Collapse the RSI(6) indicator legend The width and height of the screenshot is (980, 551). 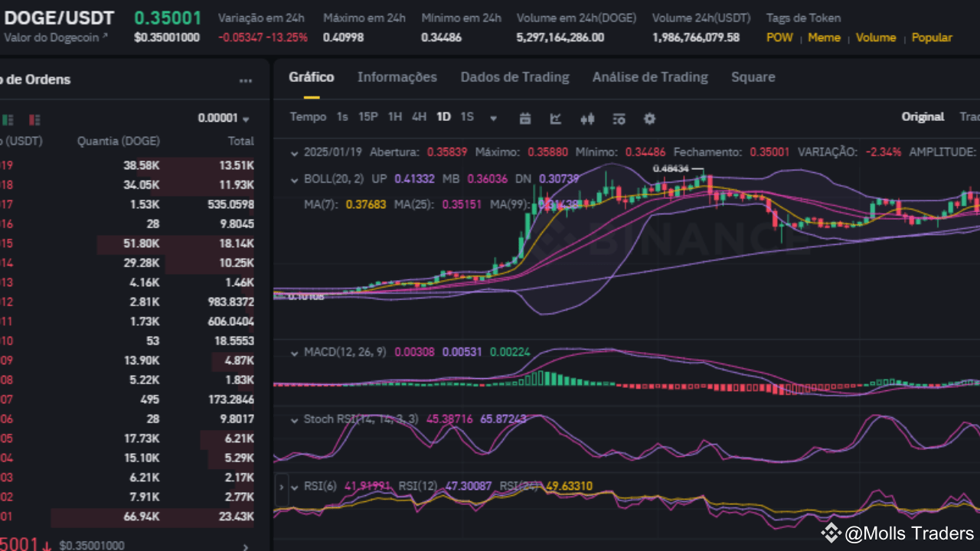294,486
